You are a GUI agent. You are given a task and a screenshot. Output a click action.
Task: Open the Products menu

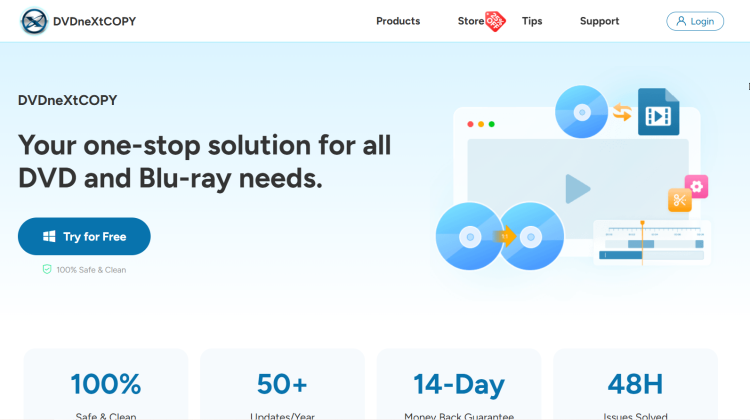pyautogui.click(x=398, y=21)
